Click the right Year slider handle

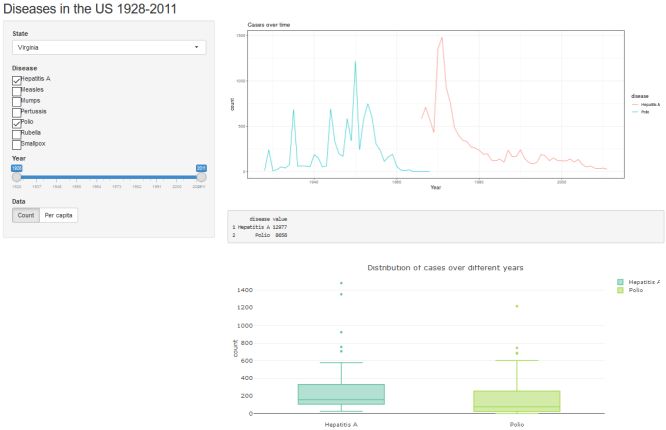[x=201, y=177]
